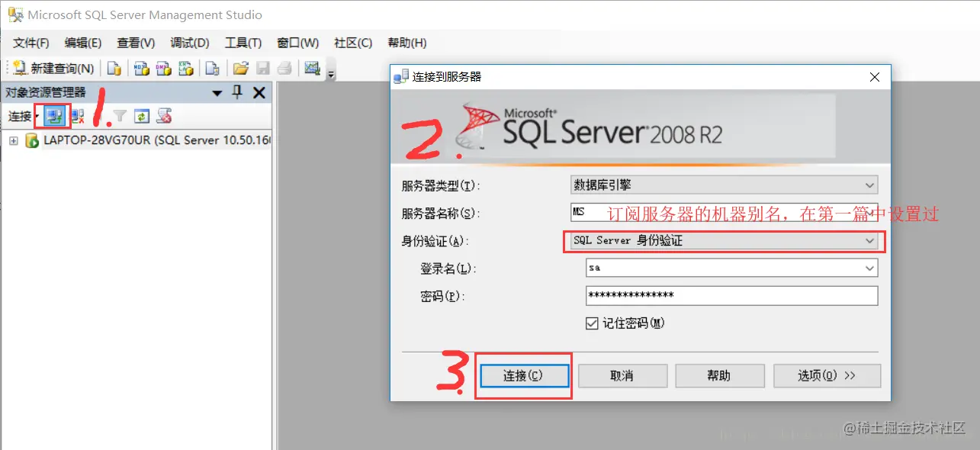The height and width of the screenshot is (450, 980).
Task: Click the script icon with red cross
Action: 164,116
